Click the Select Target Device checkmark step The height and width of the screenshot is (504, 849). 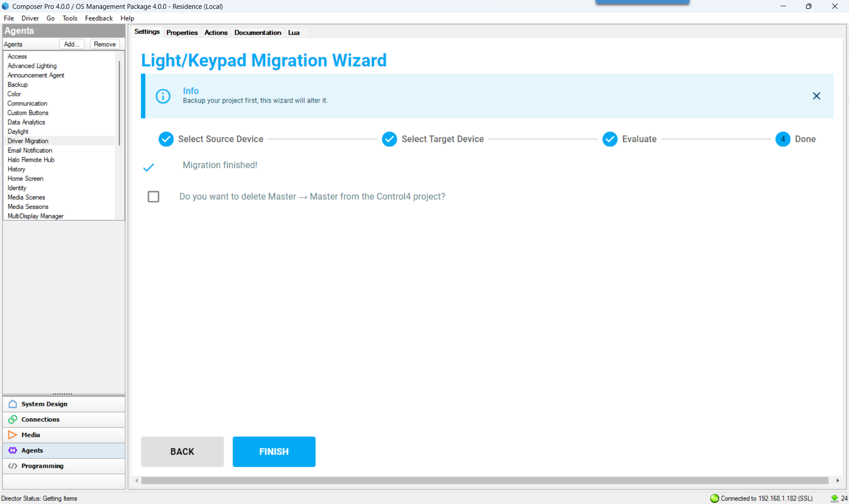pos(389,139)
